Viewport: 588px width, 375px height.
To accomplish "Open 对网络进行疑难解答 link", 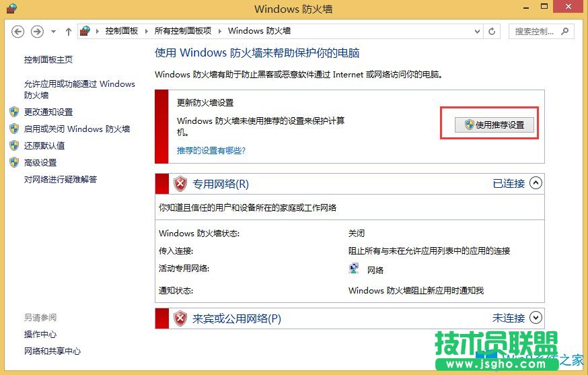I will tap(61, 180).
